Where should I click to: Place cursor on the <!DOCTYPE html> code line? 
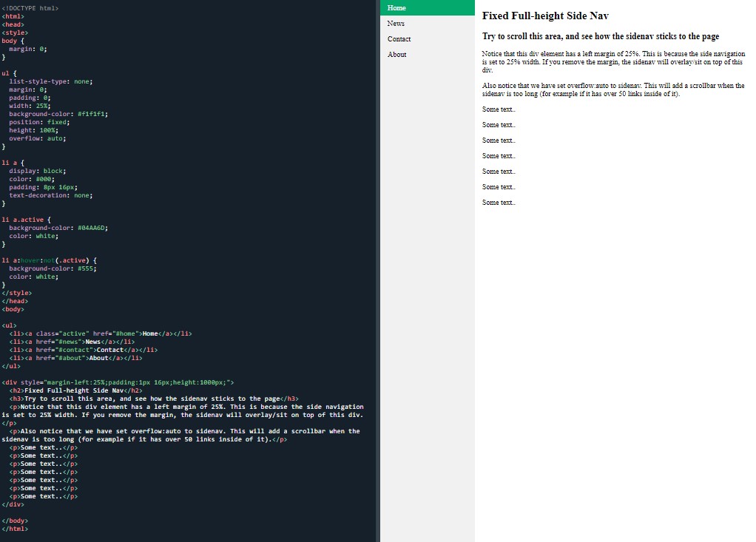coord(30,8)
